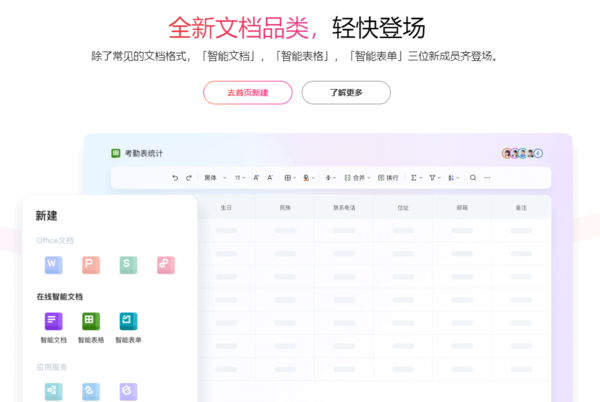Select the 联系电话 column header

[x=344, y=208]
